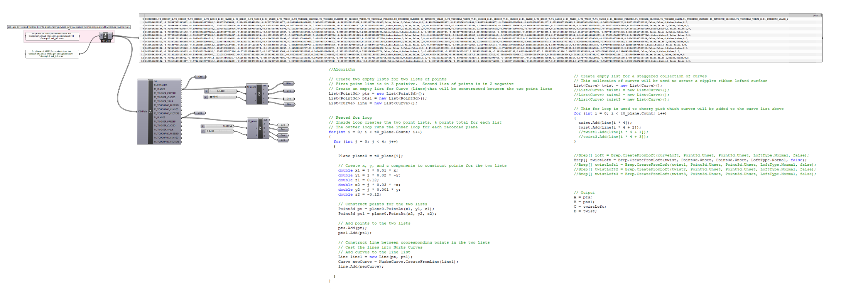Image resolution: width=868 pixels, height=289 pixels.
Task: Click the T0_TOUCHPAD_VECTORS output
Action: tap(167, 113)
